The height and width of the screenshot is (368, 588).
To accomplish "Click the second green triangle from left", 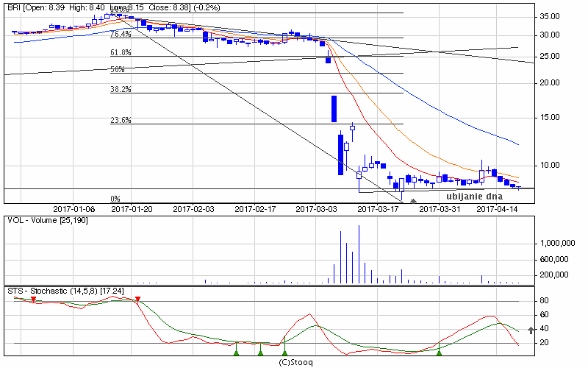I will [260, 353].
